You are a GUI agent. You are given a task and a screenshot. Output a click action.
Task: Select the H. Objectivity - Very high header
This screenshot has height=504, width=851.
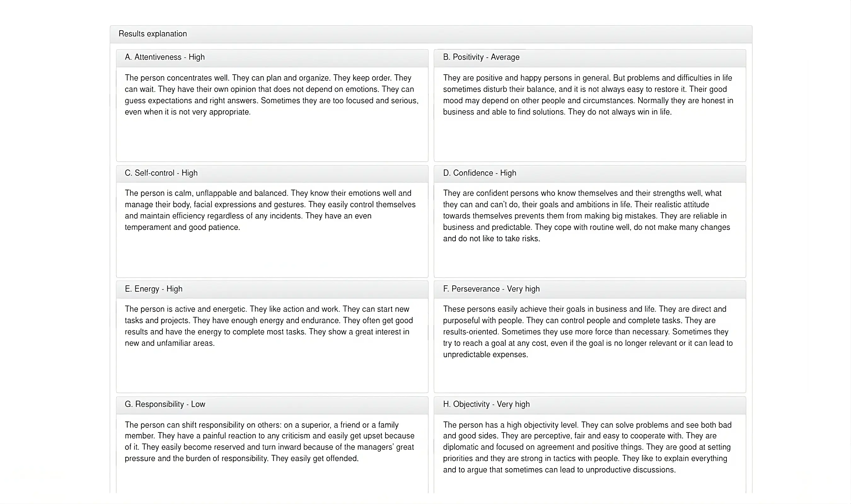pos(486,404)
